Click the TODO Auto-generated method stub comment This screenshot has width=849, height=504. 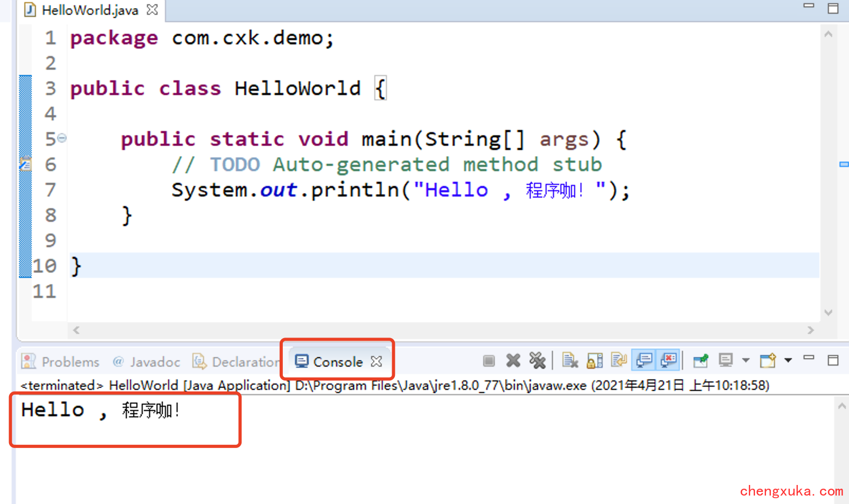[387, 165]
